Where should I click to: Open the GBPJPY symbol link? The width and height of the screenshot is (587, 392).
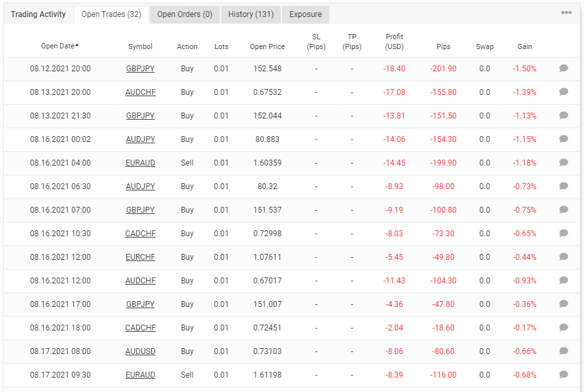point(140,69)
